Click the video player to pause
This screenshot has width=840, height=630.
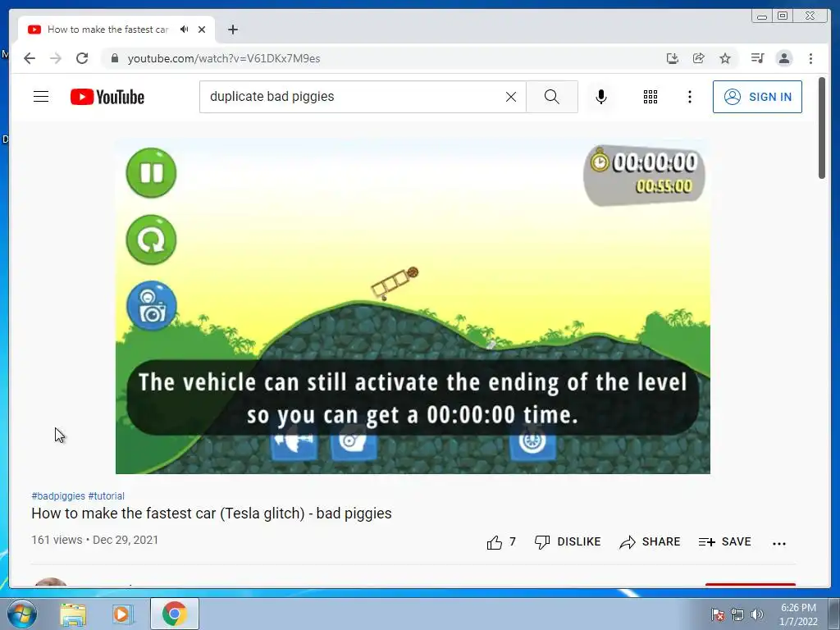(413, 307)
